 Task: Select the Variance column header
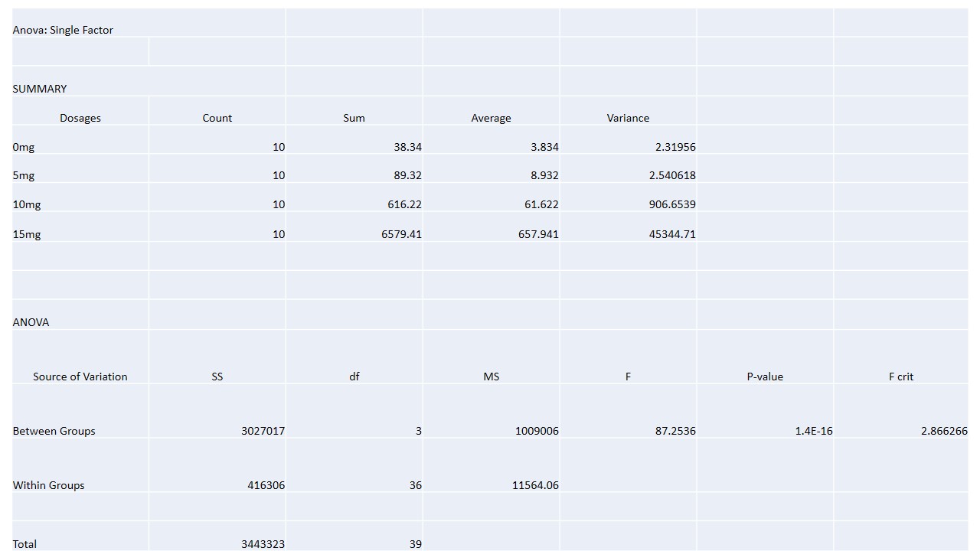pos(628,118)
